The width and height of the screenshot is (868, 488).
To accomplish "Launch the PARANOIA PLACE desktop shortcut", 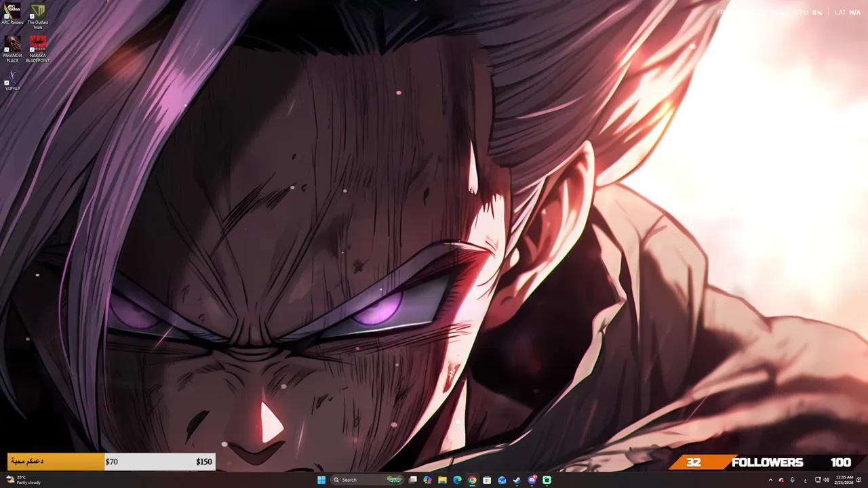I will coord(12,49).
